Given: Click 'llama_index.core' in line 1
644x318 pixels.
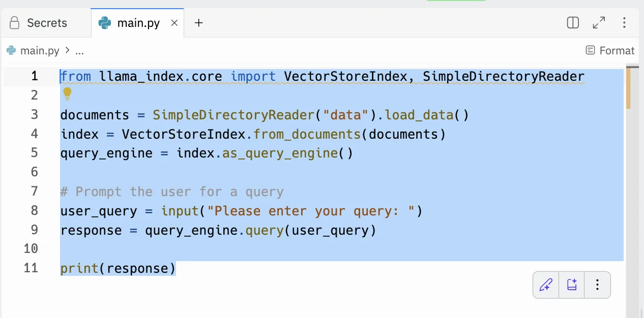Looking at the screenshot, I should [161, 77].
